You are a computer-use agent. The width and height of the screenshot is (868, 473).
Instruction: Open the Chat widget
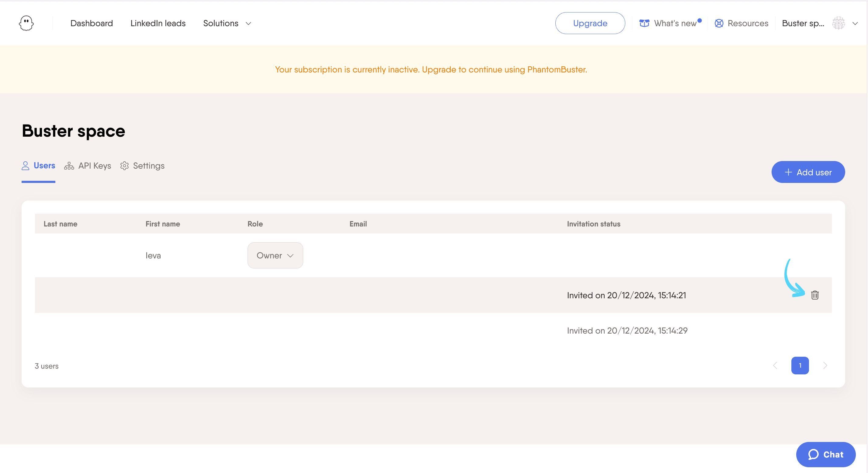tap(825, 454)
